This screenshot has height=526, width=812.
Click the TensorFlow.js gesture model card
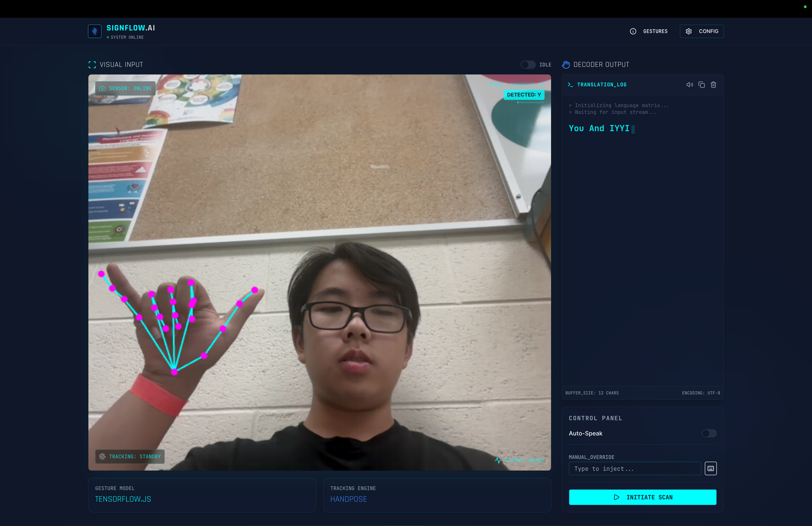202,495
